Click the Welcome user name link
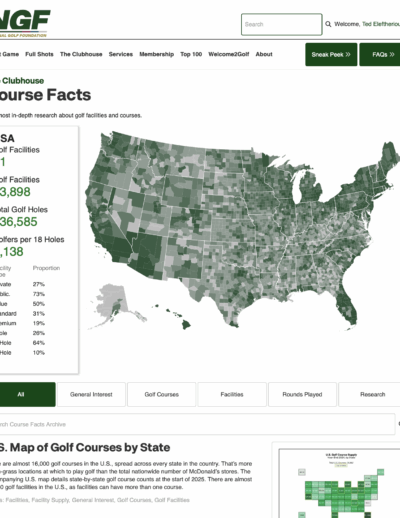 (381, 24)
